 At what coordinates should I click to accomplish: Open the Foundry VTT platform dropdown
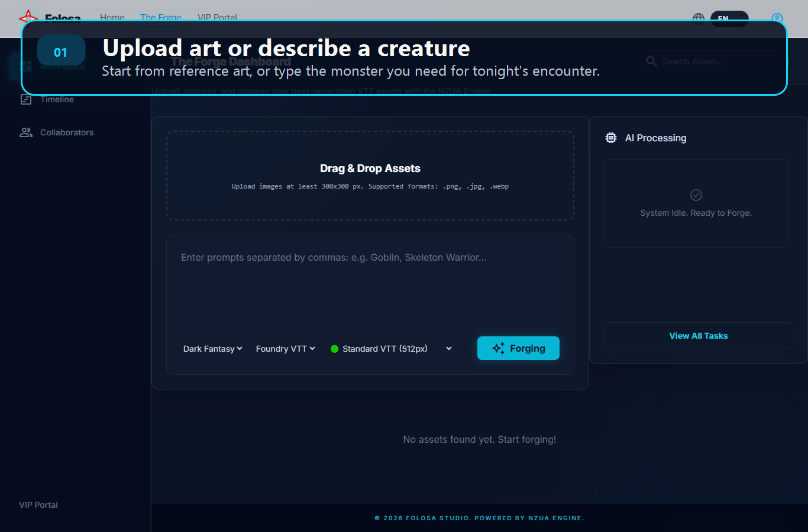286,349
